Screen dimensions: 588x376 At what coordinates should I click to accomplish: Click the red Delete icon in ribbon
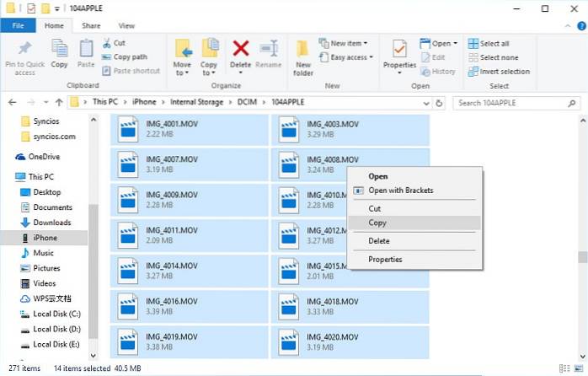(x=241, y=50)
